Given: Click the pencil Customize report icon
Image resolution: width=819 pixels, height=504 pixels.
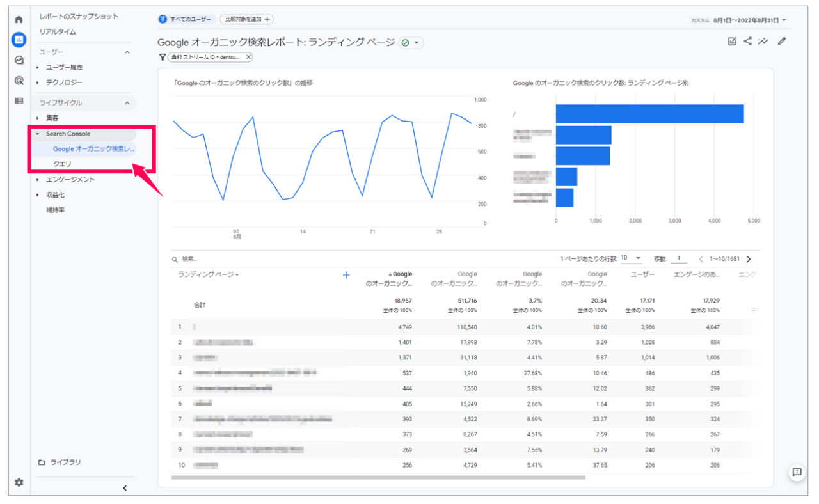Looking at the screenshot, I should (x=781, y=42).
